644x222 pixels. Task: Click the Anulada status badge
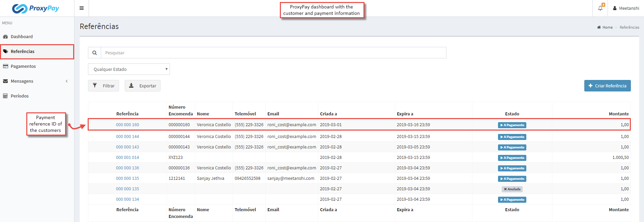point(512,189)
